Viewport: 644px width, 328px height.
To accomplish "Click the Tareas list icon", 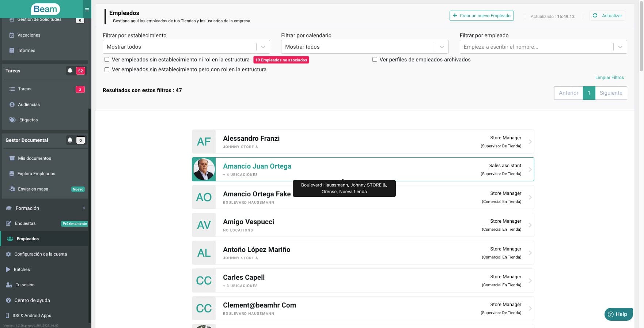I will [12, 89].
